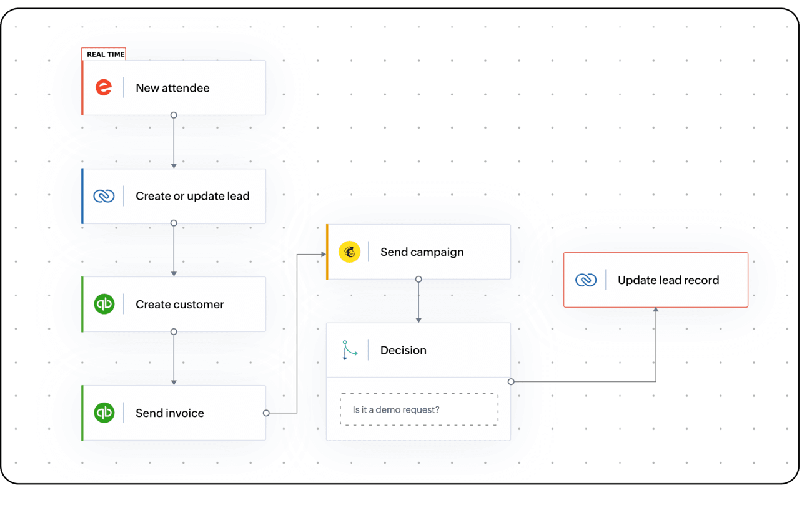Click the branching icon on Decision block
The height and width of the screenshot is (508, 812).
coord(349,350)
